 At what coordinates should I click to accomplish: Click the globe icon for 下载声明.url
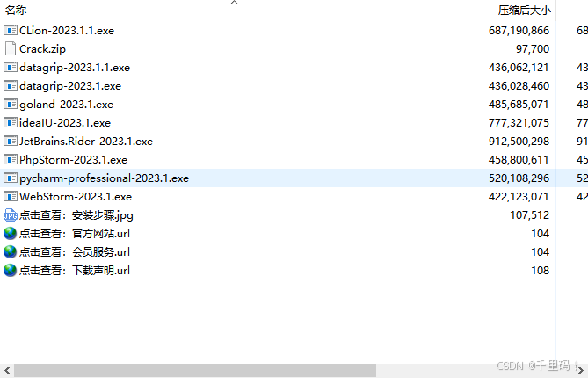[x=11, y=270]
